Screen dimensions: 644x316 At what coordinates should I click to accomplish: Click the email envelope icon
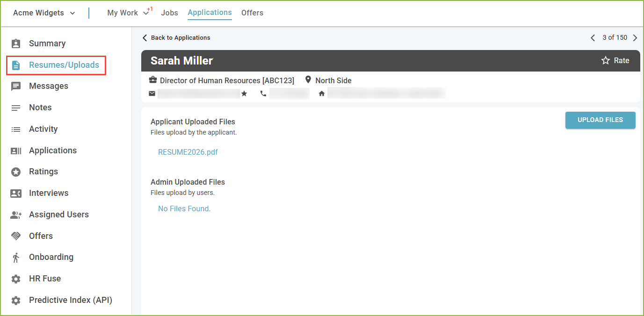click(152, 93)
